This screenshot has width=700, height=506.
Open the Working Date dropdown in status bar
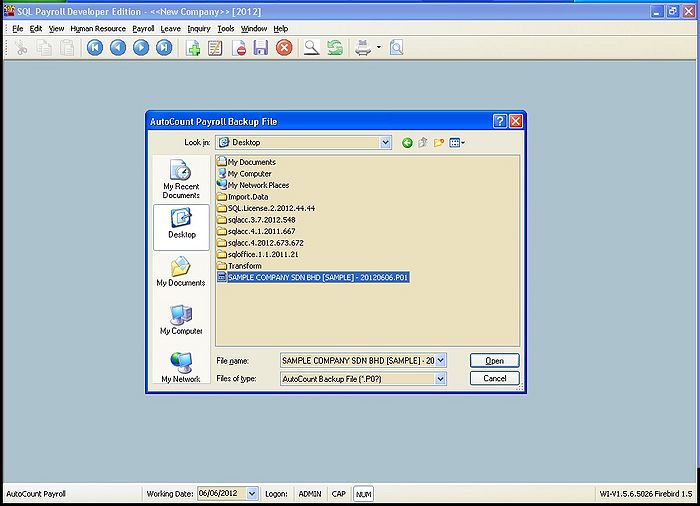click(251, 494)
